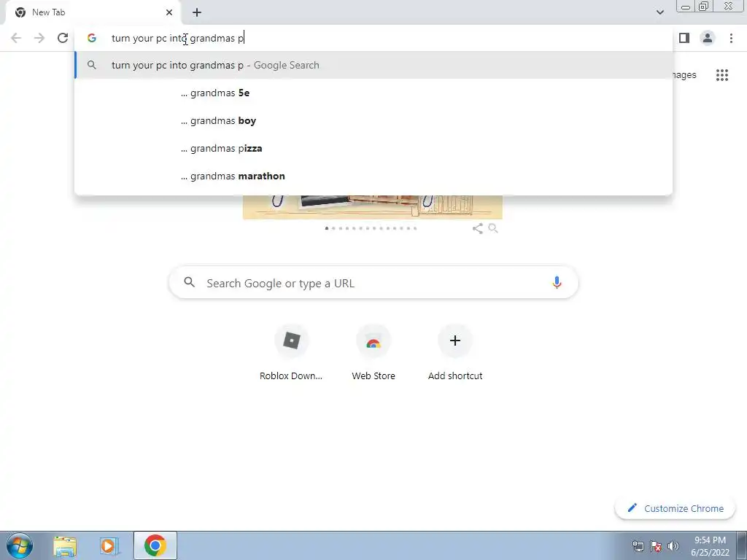Image resolution: width=747 pixels, height=560 pixels.
Task: Open the Web Store shortcut
Action: 373,353
